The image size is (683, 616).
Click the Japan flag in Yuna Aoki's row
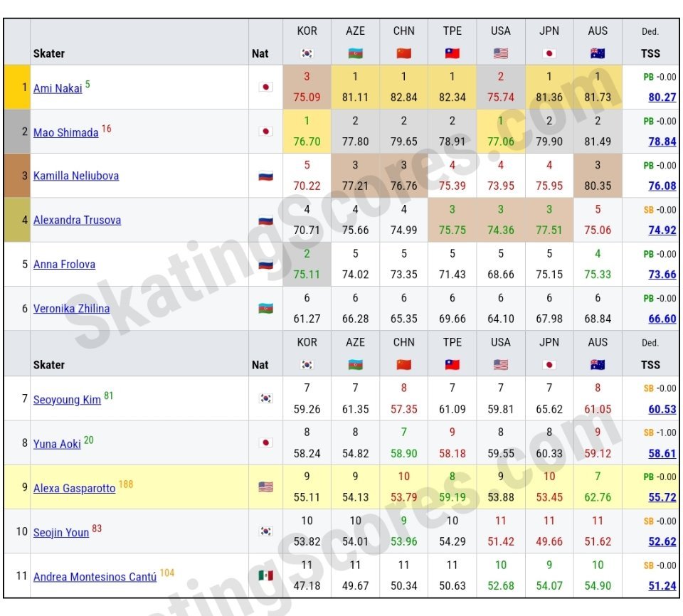265,442
